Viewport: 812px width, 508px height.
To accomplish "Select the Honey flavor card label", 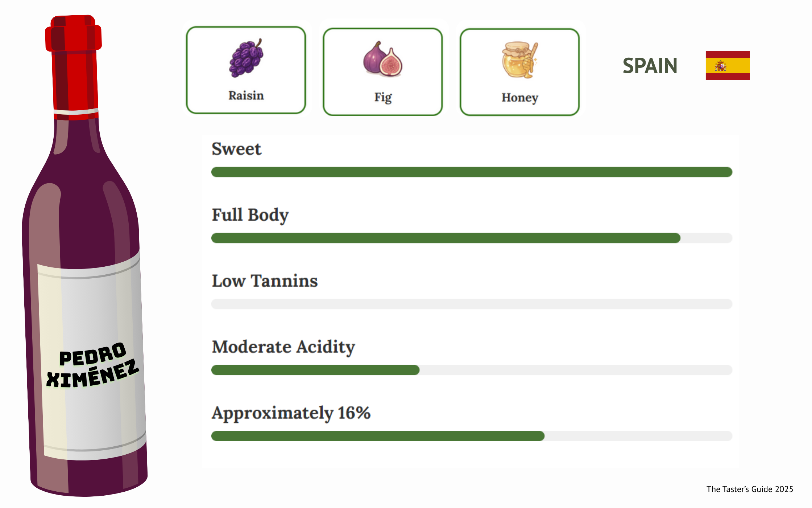I will point(519,98).
